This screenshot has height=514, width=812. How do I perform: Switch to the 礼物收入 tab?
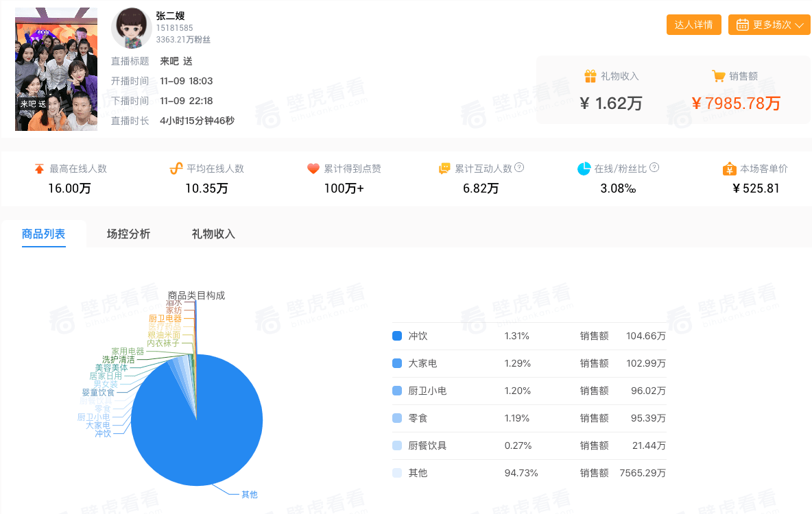(213, 234)
